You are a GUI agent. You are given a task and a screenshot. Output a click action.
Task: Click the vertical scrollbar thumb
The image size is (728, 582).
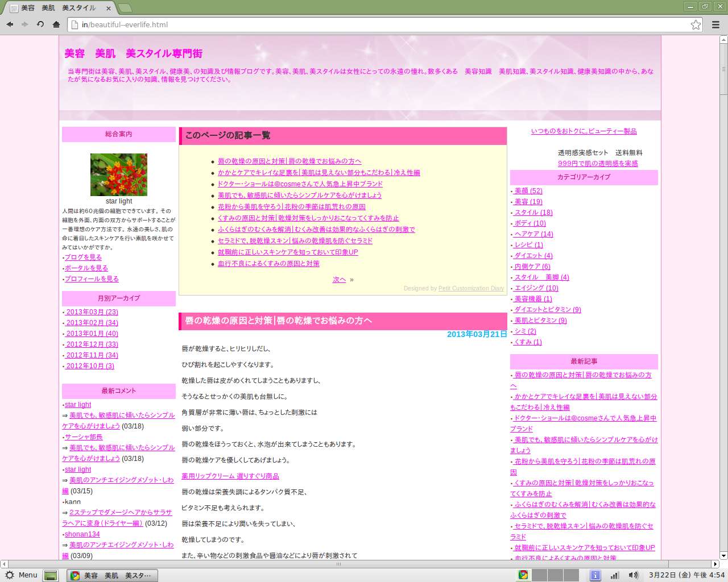coord(723,69)
